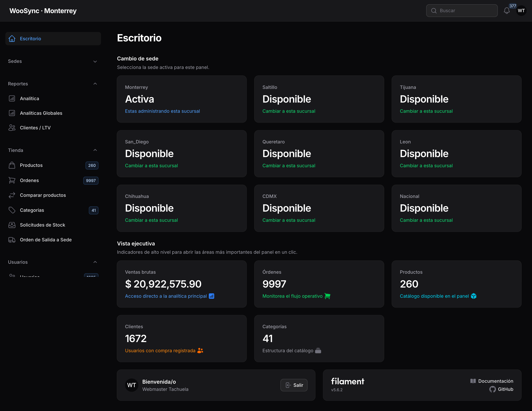Switch to CDMX sucursal
532x411 pixels.
319,208
